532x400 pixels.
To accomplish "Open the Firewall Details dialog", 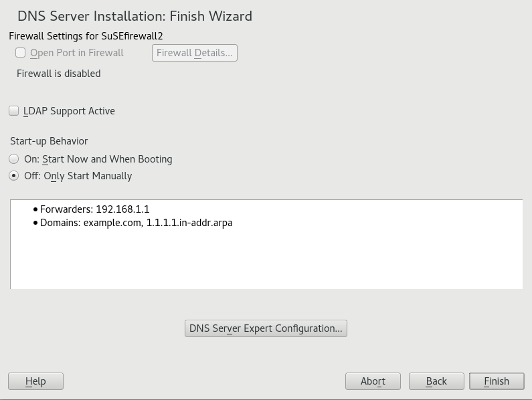I will tap(195, 53).
